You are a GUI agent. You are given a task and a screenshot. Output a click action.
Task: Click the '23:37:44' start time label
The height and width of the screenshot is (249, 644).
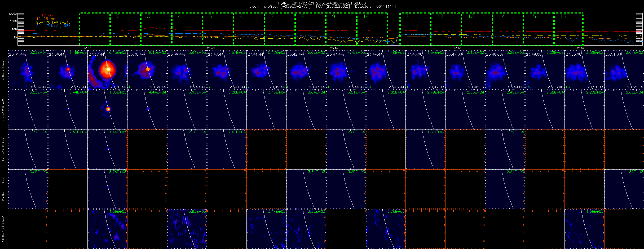pyautogui.click(x=96, y=54)
